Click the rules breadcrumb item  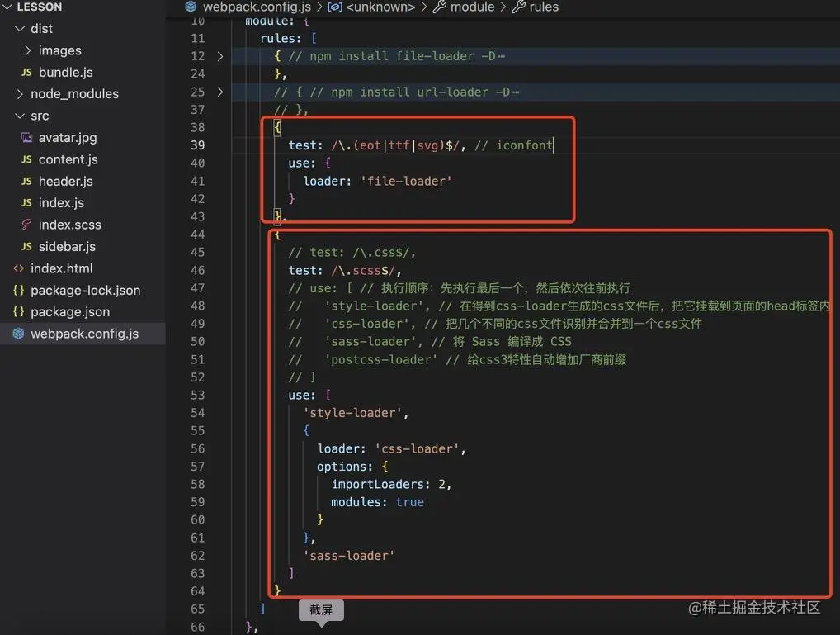pos(544,7)
